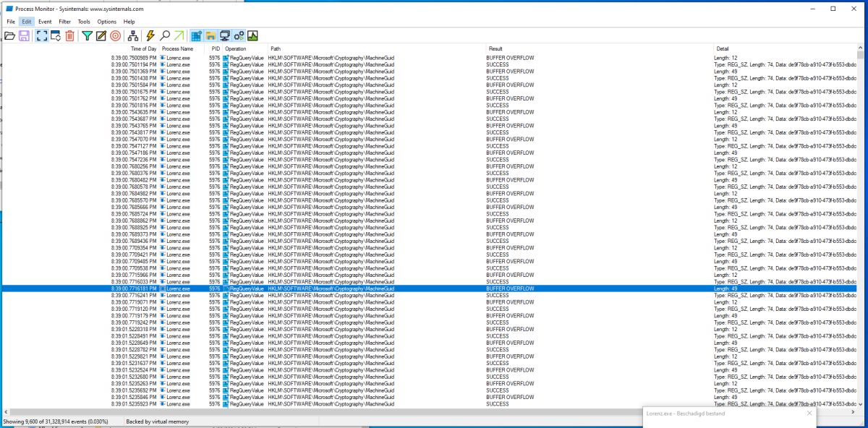Click the PID column header
The width and height of the screenshot is (868, 428).
214,48
